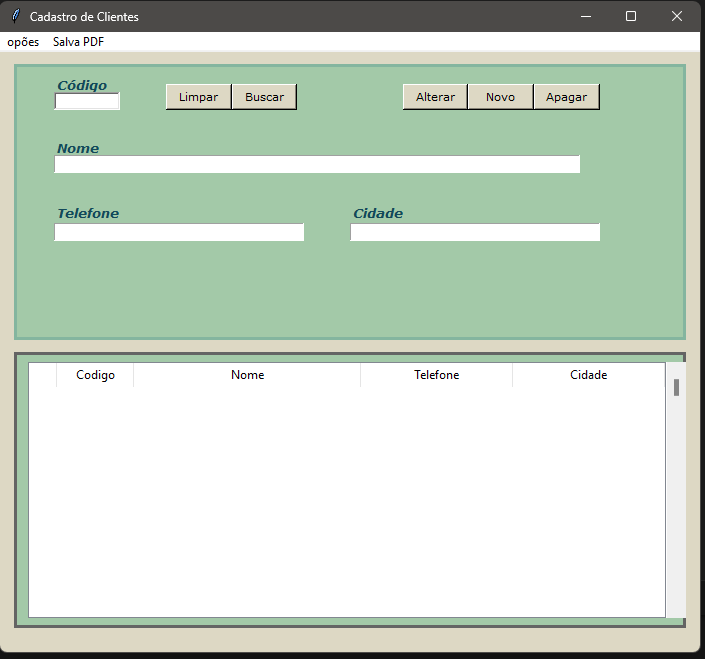Hit the Apagar button

[566, 97]
